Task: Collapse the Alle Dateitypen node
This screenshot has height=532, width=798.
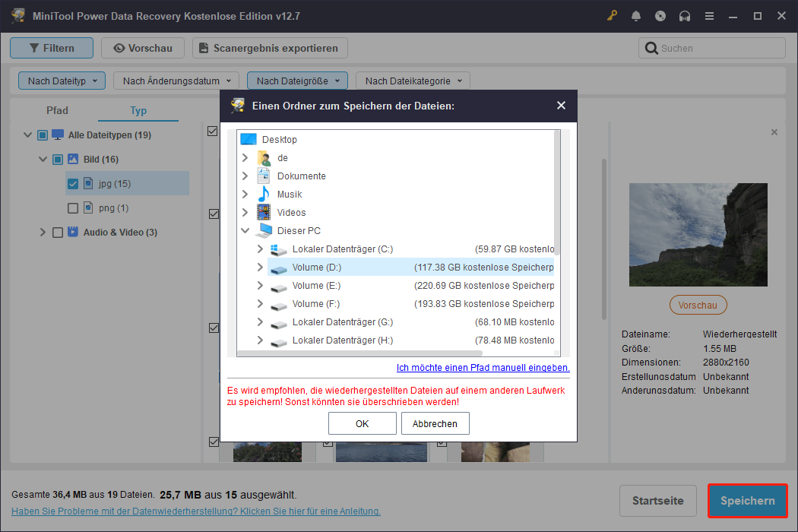Action: [27, 135]
